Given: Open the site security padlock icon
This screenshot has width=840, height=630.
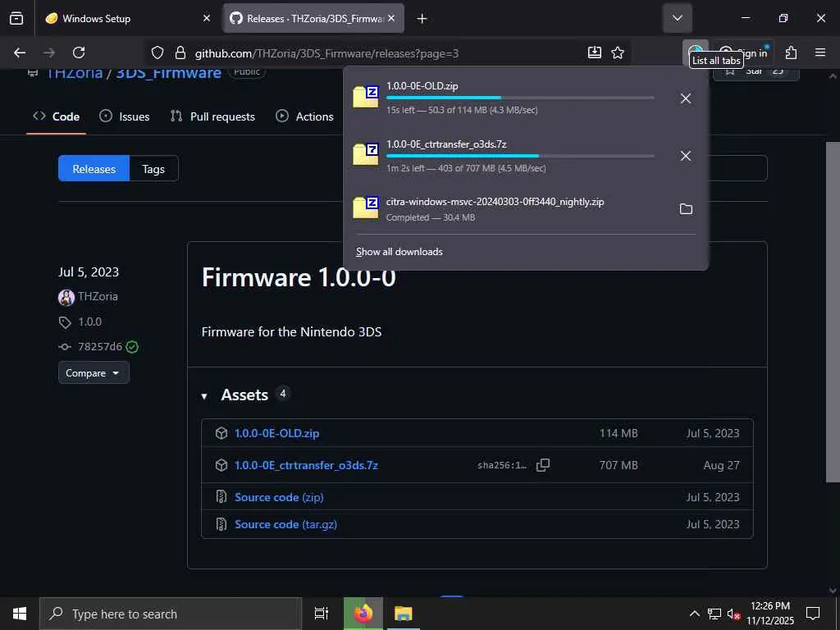Looking at the screenshot, I should [180, 52].
